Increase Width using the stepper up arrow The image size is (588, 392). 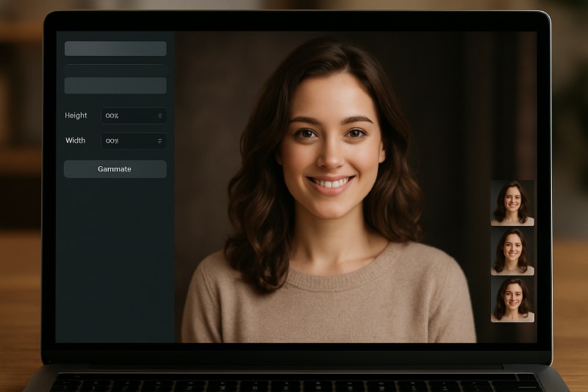click(159, 138)
